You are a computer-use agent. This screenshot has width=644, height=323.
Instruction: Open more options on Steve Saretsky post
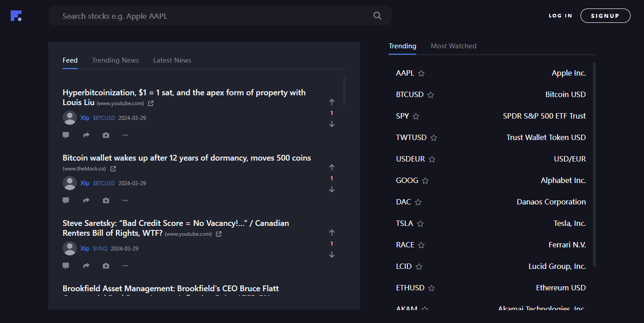pyautogui.click(x=125, y=266)
